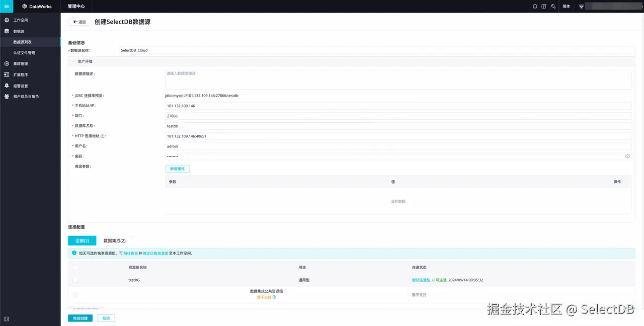This screenshot has width=644, height=326.
Task: Click the 连通状态 column header
Action: 419,268
